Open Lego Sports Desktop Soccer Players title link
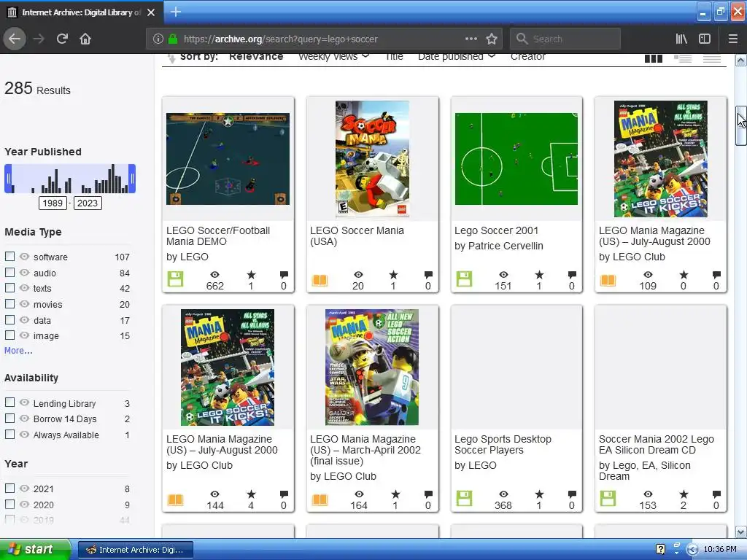The height and width of the screenshot is (560, 747). pyautogui.click(x=503, y=444)
